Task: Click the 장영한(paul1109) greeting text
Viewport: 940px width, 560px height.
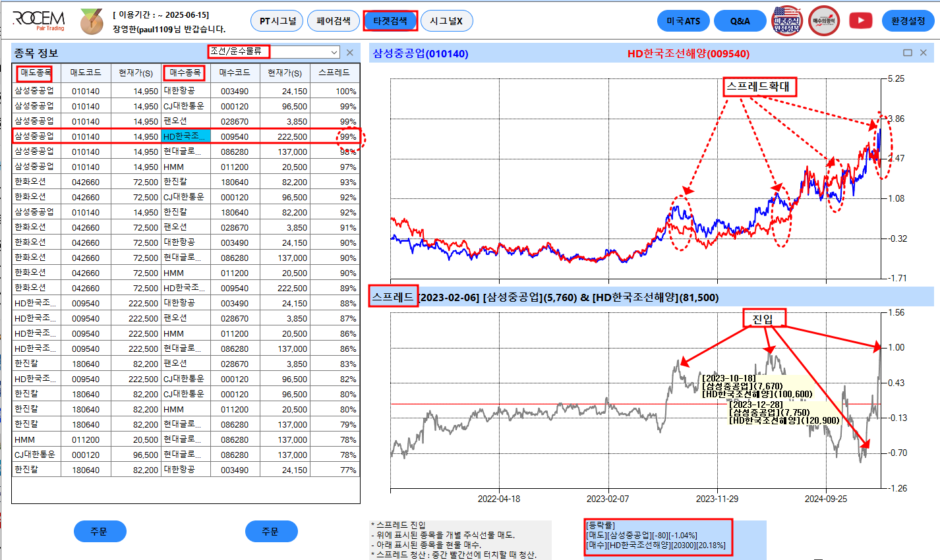Action: point(169,29)
